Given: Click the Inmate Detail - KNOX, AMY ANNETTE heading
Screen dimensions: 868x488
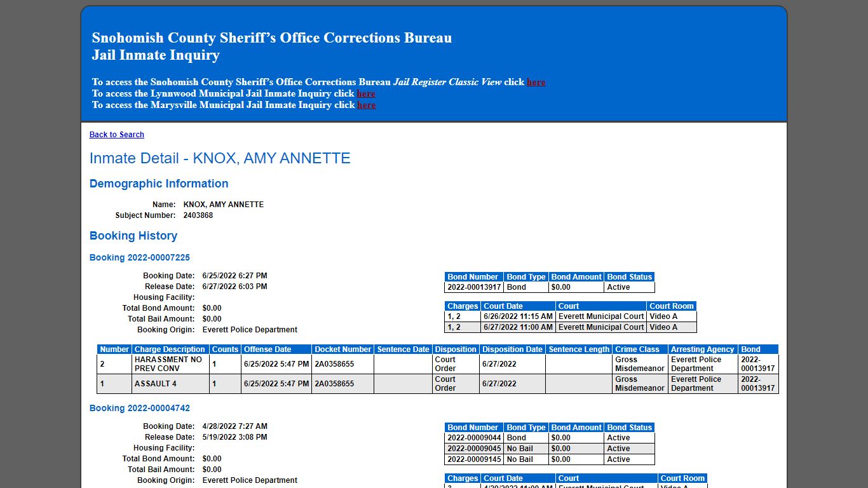Looking at the screenshot, I should pos(220,158).
